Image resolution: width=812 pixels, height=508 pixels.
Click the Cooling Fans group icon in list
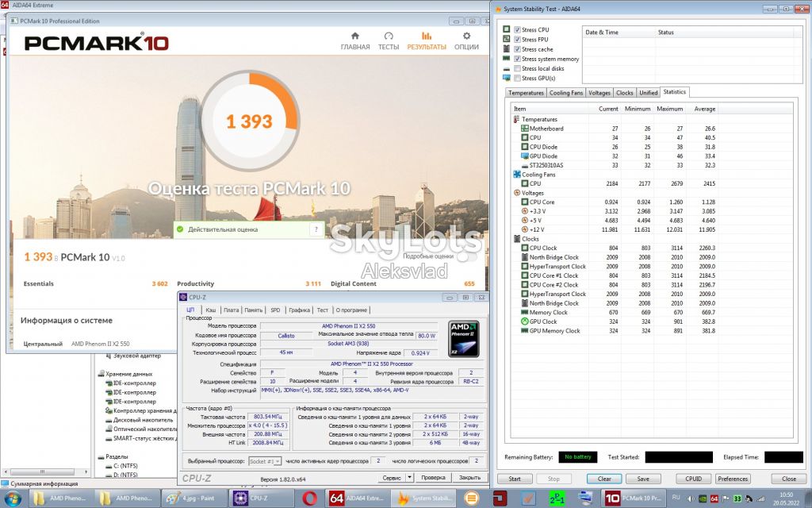tap(516, 174)
